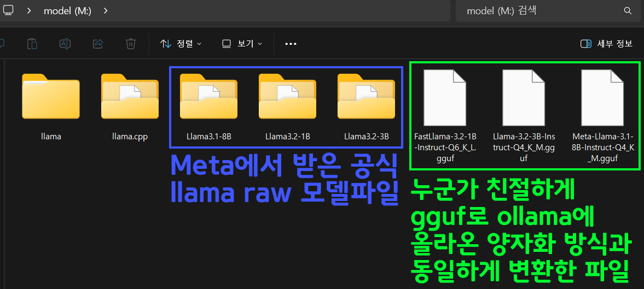Click the share icon in toolbar

[98, 44]
